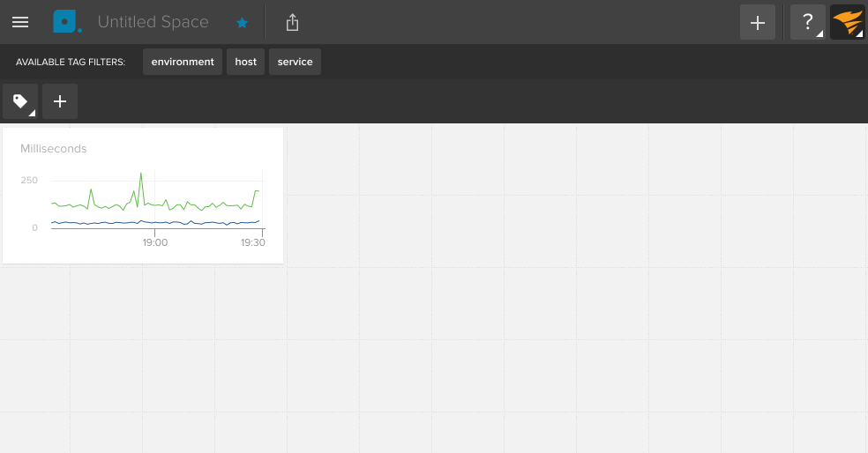868x453 pixels.
Task: Click the 19:00 time axis label
Action: click(x=155, y=242)
